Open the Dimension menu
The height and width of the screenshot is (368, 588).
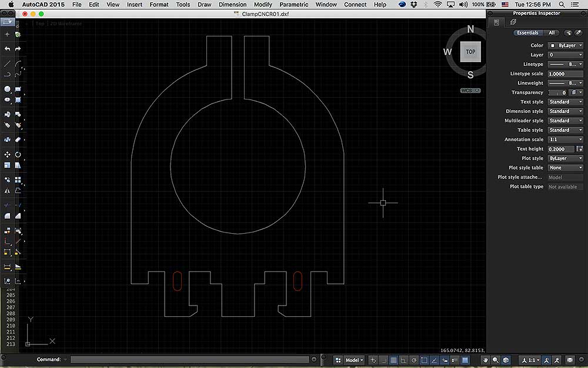pos(232,5)
